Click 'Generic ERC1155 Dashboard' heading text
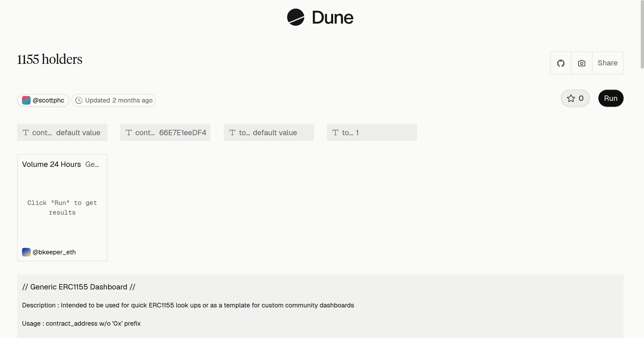644x338 pixels. pos(79,287)
